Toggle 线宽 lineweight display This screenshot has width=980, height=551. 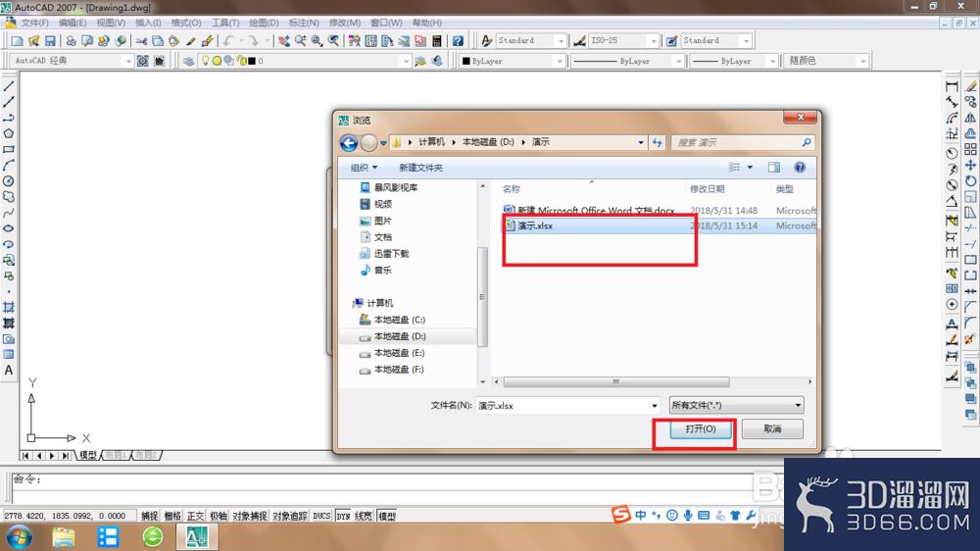pyautogui.click(x=364, y=516)
